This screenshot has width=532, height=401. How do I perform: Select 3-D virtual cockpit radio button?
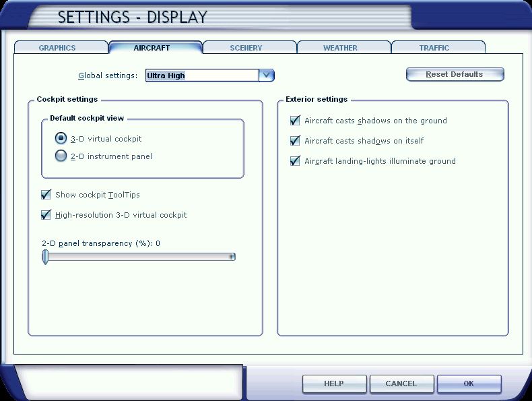coord(61,139)
